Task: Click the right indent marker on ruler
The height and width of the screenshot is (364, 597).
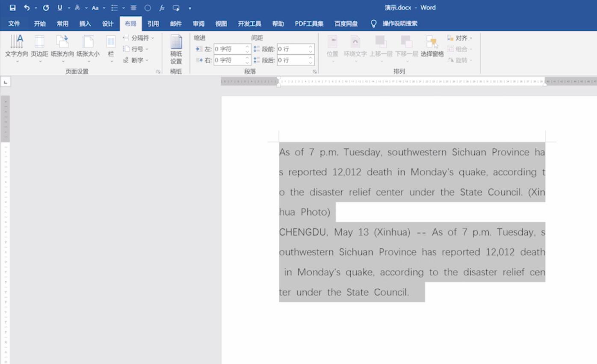Action: coord(545,84)
